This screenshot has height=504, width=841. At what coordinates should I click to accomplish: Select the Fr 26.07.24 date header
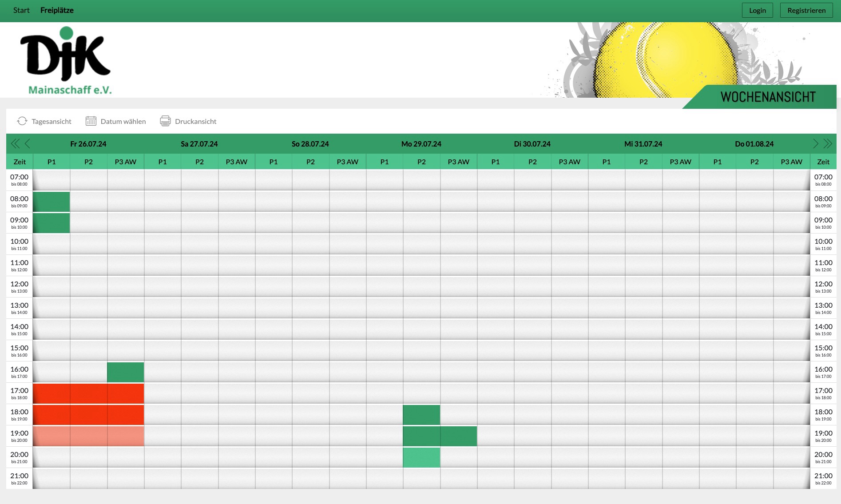(88, 144)
